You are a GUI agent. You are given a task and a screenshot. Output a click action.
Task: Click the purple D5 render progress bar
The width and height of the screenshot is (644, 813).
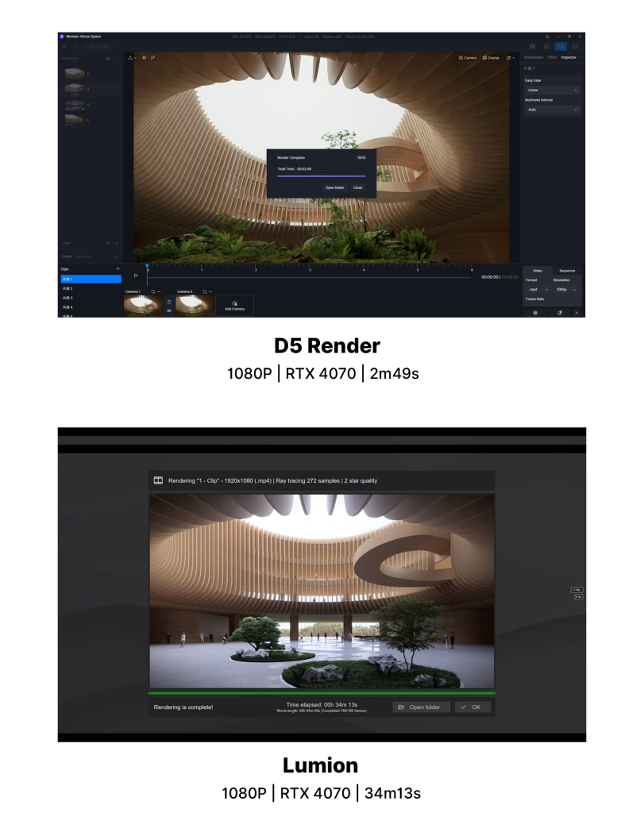coord(322,176)
